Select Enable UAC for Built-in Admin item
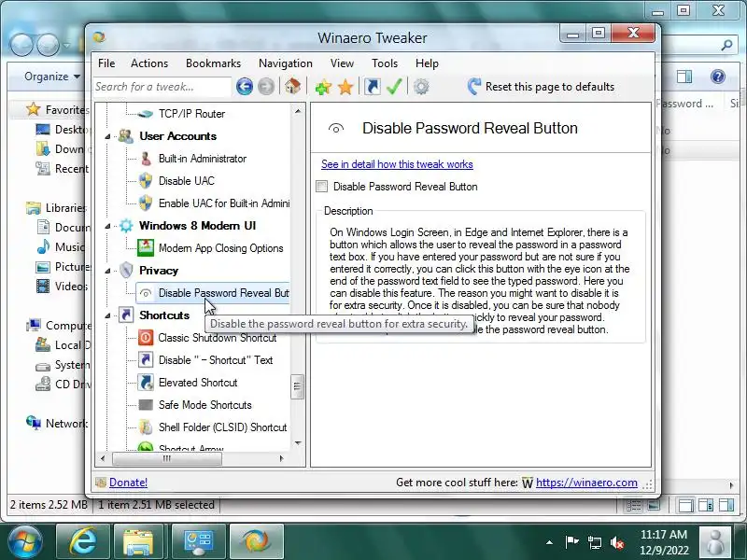The image size is (747, 560). pos(224,203)
